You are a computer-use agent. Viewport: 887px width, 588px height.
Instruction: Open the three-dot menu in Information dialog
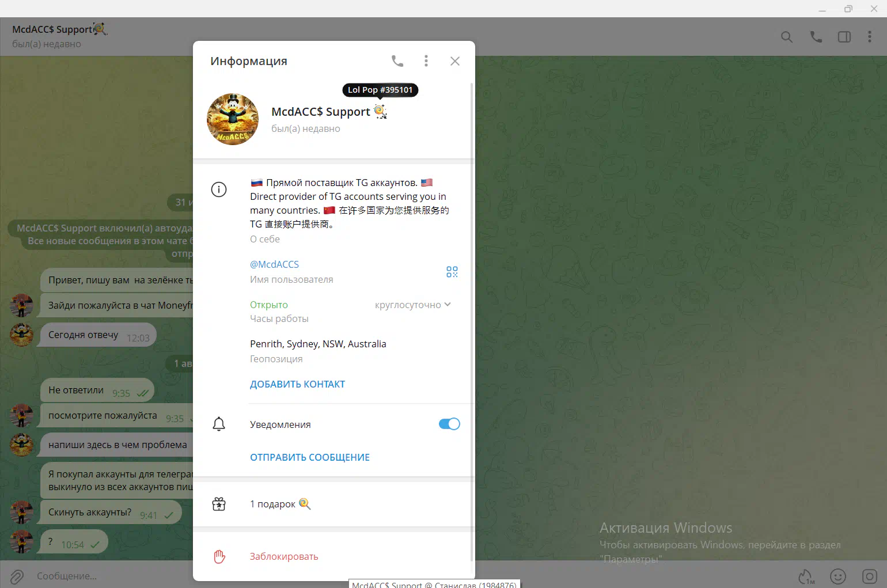point(426,61)
